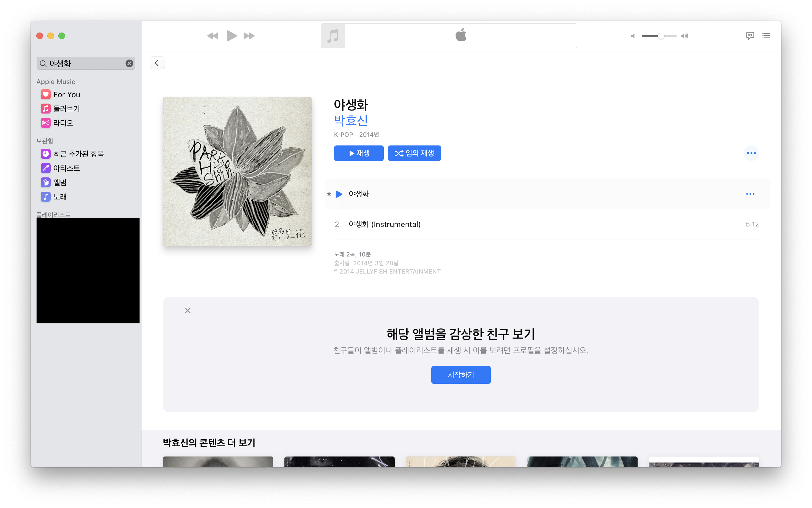
Task: Adjust the volume slider knob
Action: tap(661, 36)
